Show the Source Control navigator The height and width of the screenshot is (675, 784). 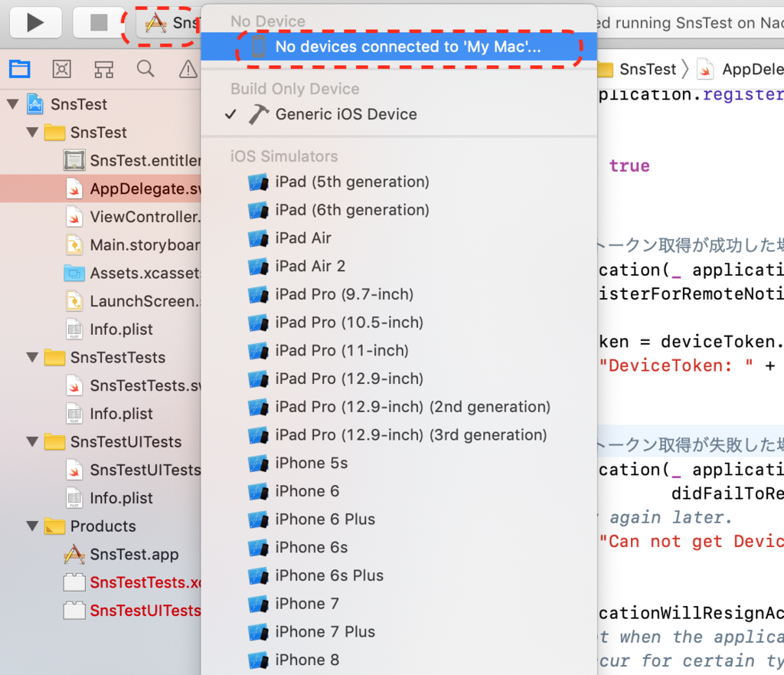point(62,69)
